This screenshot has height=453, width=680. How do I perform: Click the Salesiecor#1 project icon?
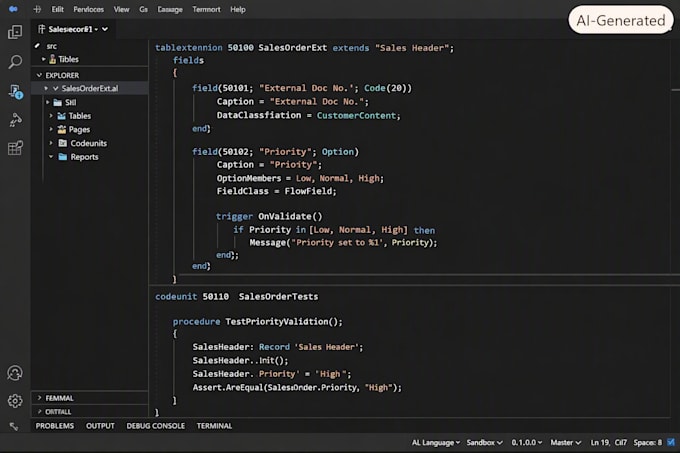[x=42, y=29]
